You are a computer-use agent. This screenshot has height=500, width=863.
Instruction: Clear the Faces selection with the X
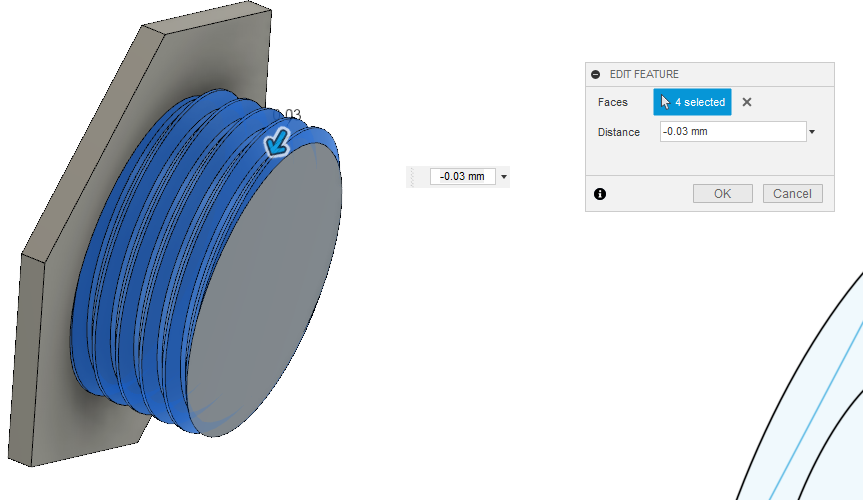click(747, 102)
